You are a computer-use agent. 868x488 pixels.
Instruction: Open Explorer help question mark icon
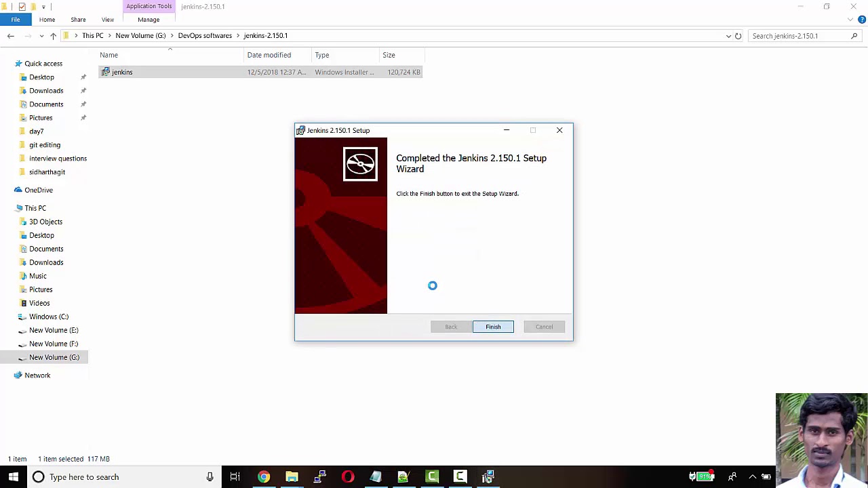862,20
